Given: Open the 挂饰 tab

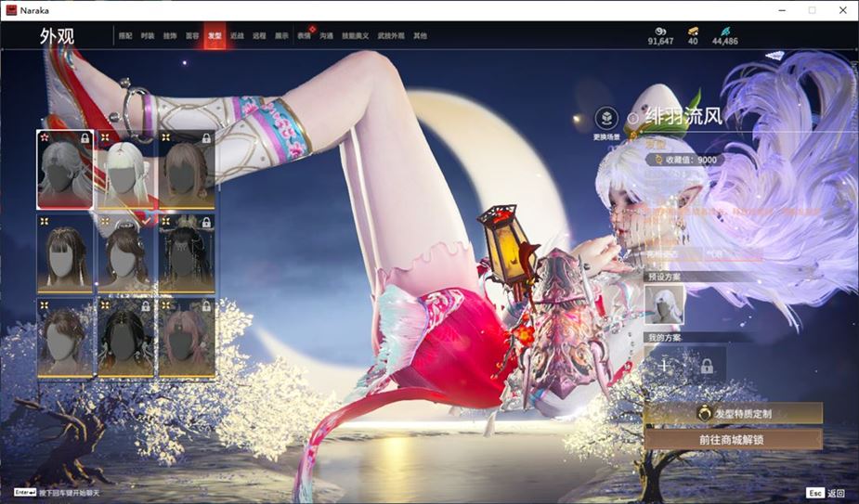Looking at the screenshot, I should tap(170, 35).
